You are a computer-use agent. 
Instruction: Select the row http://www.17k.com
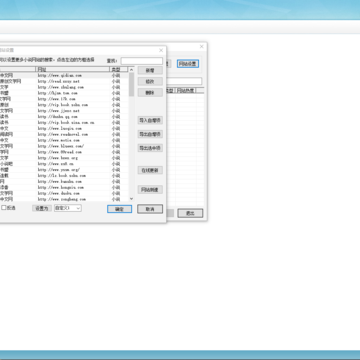(63, 99)
